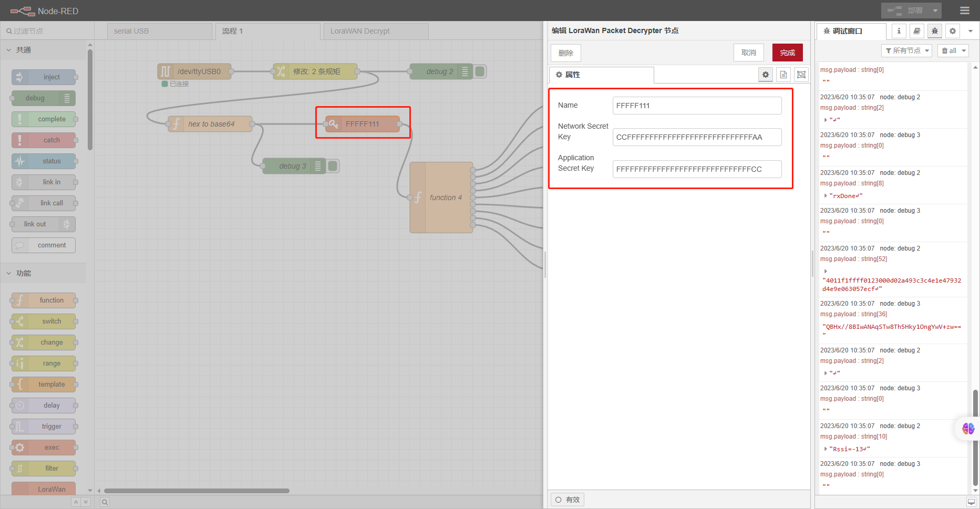Open the help book sidebar icon
The width and height of the screenshot is (980, 509).
point(917,31)
